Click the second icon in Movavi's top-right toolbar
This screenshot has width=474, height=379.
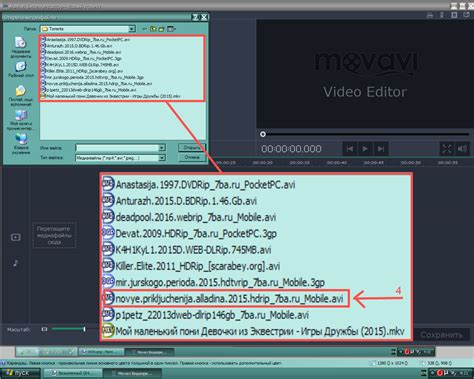[442, 15]
